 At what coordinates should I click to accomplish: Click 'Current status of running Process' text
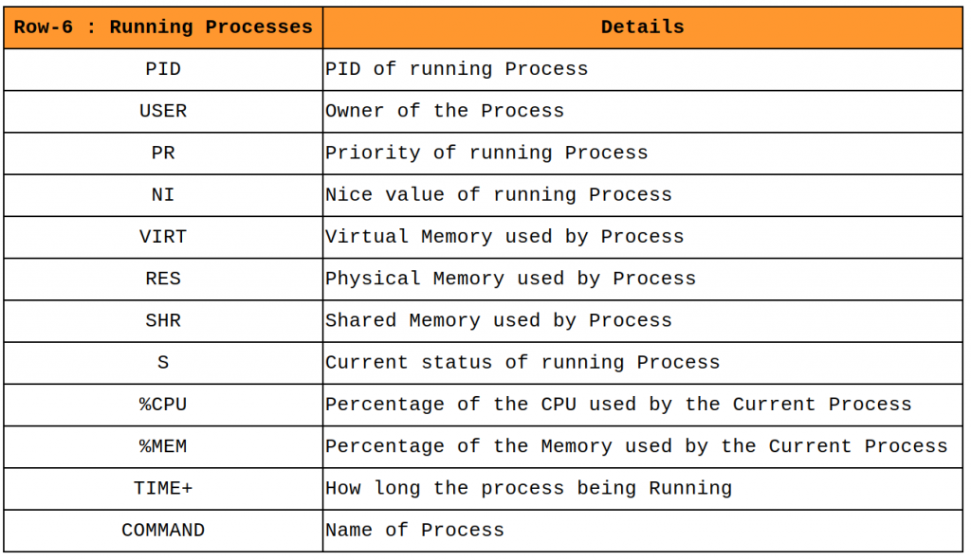coord(522,362)
